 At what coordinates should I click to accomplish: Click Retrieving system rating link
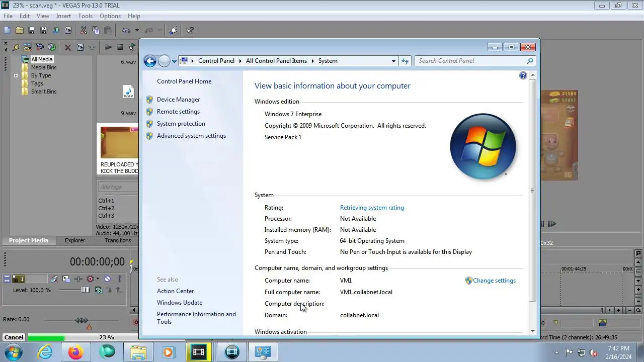pyautogui.click(x=372, y=208)
